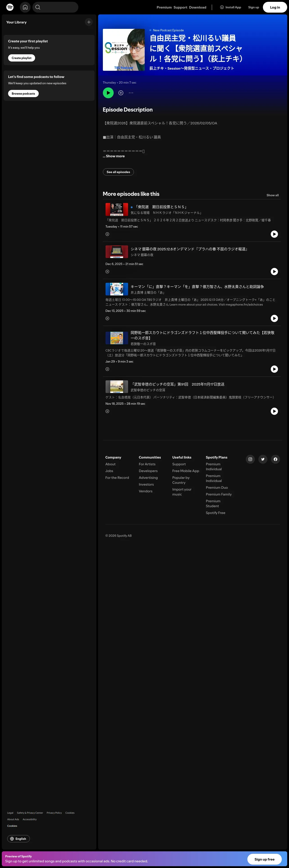
Task: Open the episode cover art image
Action: coord(124,50)
